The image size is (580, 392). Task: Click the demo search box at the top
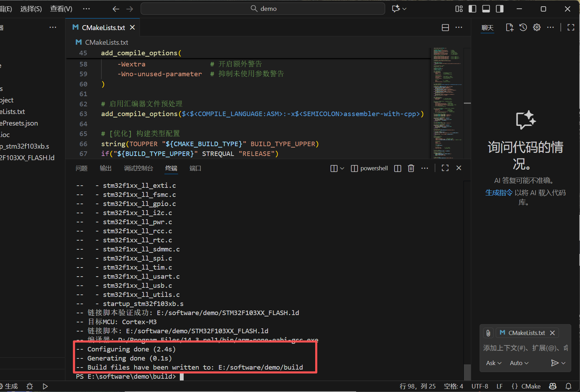(262, 8)
